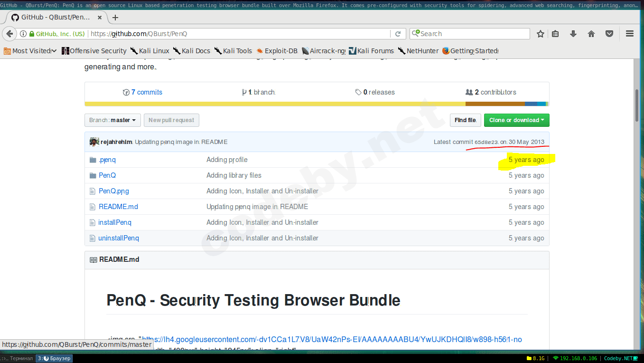
Task: Click the folder icon beside the PenQ directory
Action: [x=93, y=175]
